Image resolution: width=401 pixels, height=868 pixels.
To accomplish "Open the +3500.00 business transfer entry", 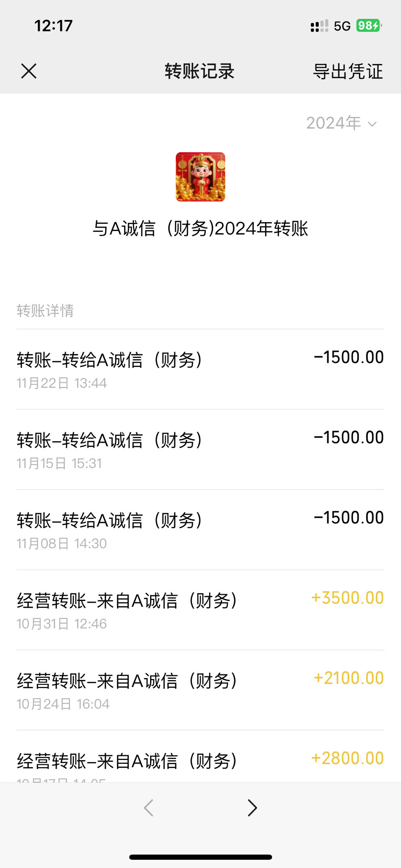I will (200, 610).
